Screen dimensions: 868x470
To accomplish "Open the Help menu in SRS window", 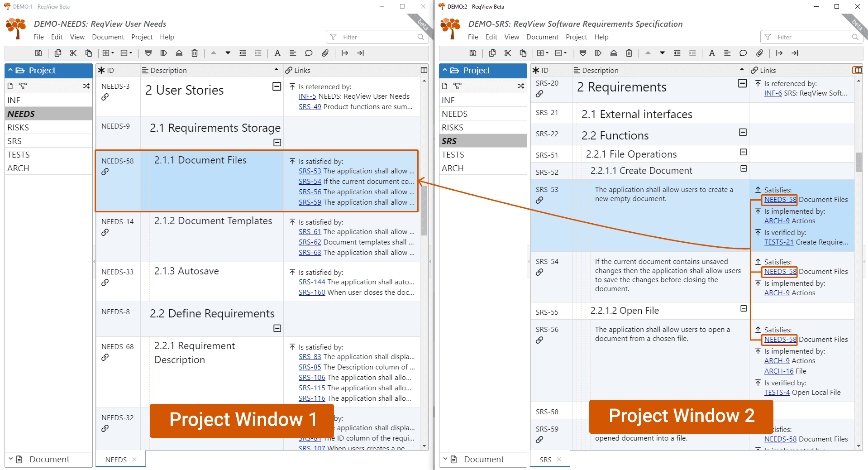I will [601, 37].
